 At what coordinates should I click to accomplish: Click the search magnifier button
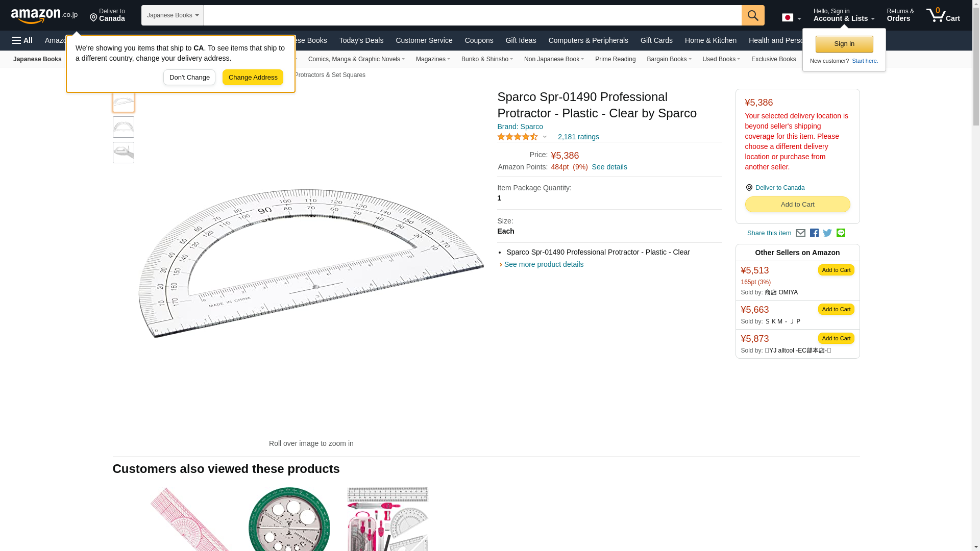tap(752, 15)
